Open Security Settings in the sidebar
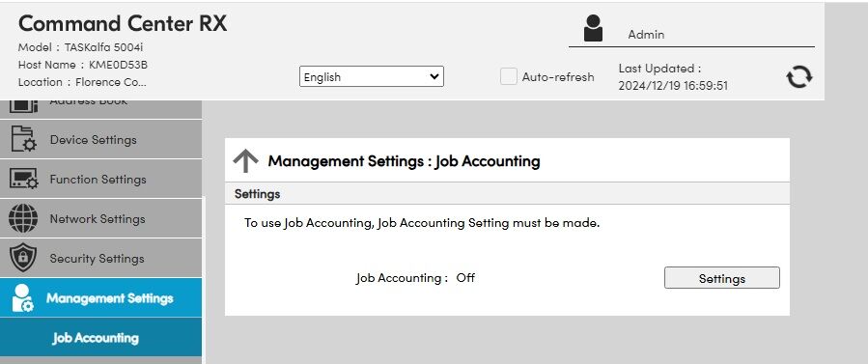 (100, 259)
